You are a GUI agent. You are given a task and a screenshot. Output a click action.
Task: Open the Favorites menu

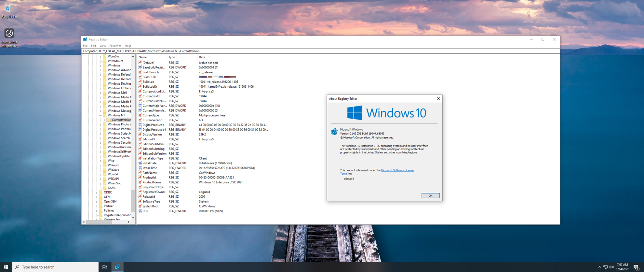(x=115, y=46)
